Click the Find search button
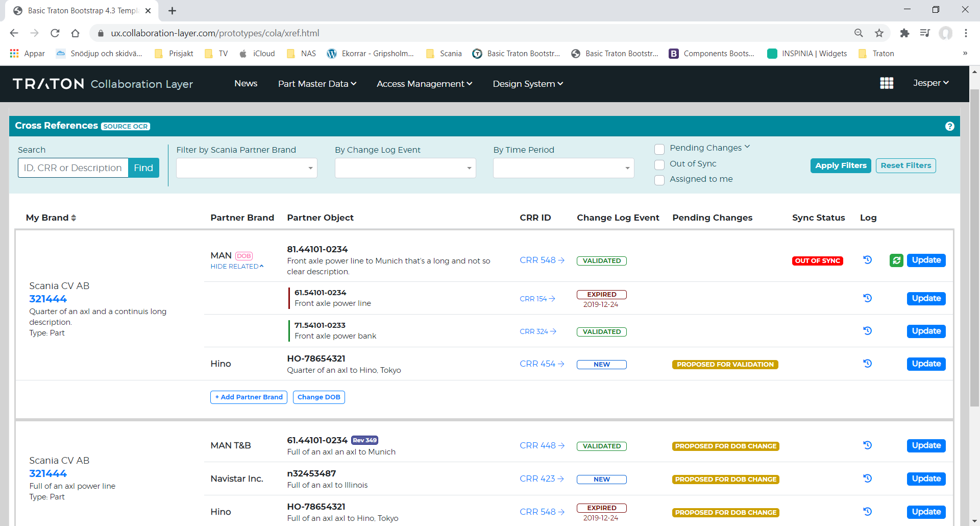 (143, 168)
